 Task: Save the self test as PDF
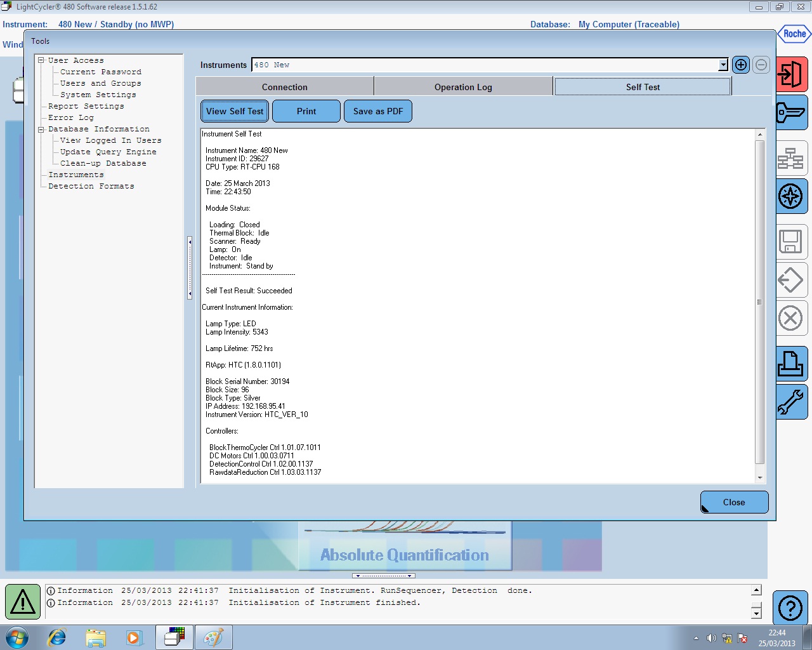[x=378, y=110]
